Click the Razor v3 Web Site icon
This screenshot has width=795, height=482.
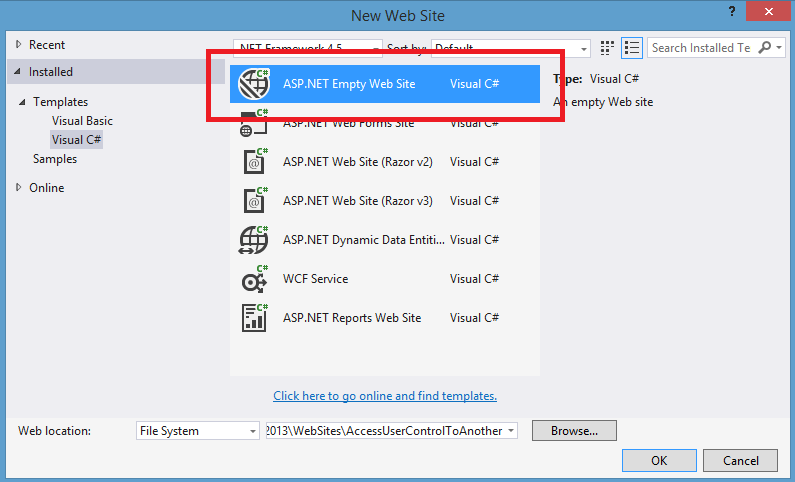tap(254, 200)
